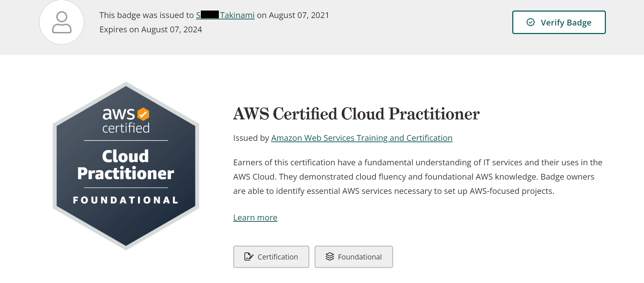Click the default profile avatar icon
This screenshot has height=283, width=644.
pos(62,22)
